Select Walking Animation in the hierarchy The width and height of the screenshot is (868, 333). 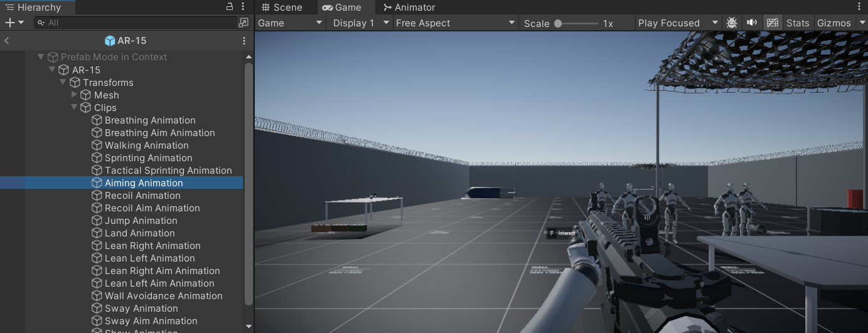[x=146, y=145]
